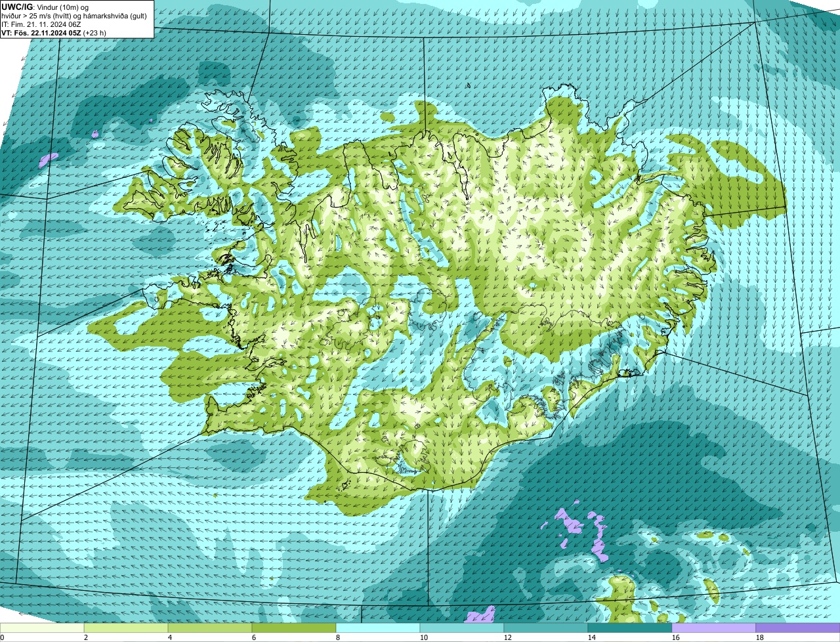Click the legend label "12"
This screenshot has height=642, width=840.
coord(508,637)
